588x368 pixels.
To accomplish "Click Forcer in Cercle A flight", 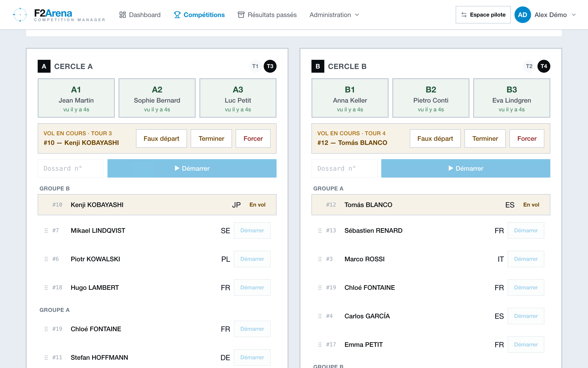I will coord(253,138).
